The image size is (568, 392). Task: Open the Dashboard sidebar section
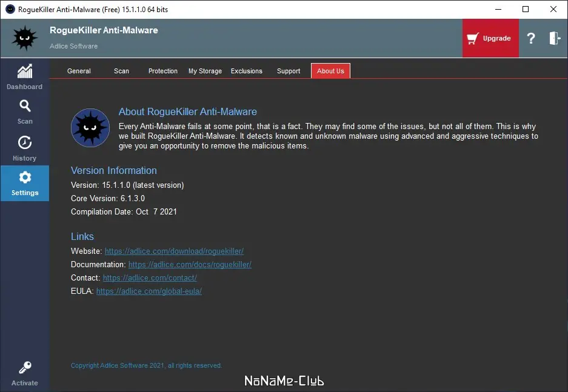[25, 77]
